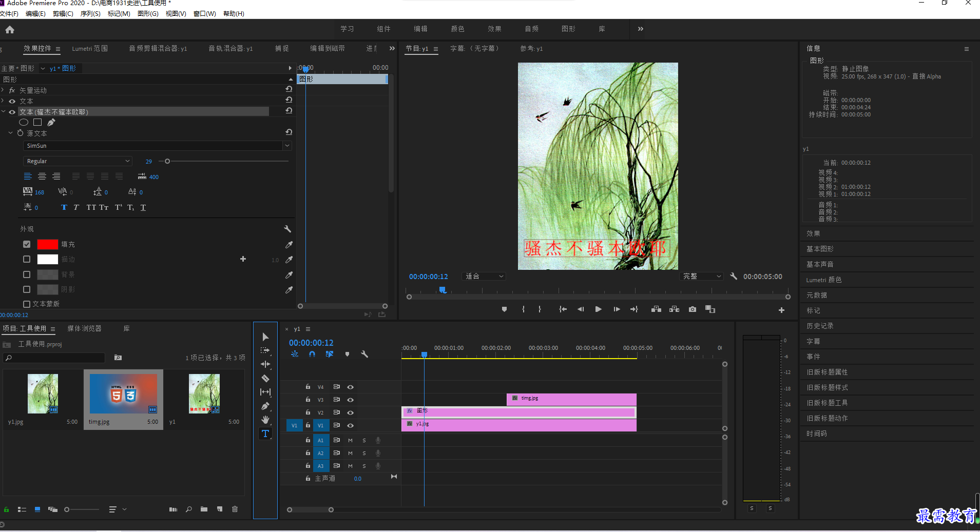The height and width of the screenshot is (532, 980).
Task: Collapse the 源文本 property
Action: 10,133
